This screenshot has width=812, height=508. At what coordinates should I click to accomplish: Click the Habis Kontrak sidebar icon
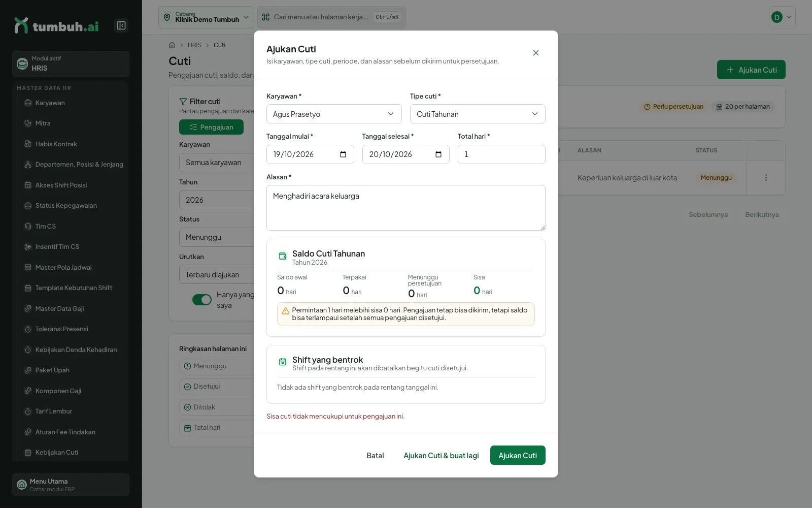click(28, 144)
